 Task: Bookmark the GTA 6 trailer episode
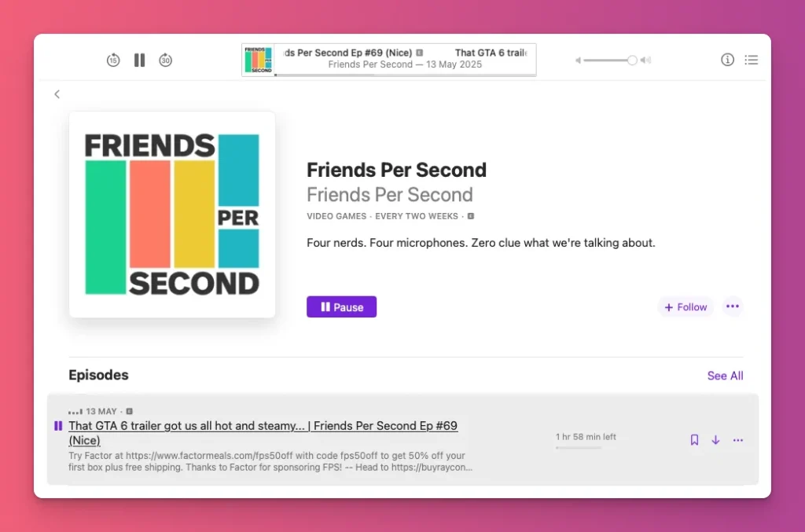(694, 440)
